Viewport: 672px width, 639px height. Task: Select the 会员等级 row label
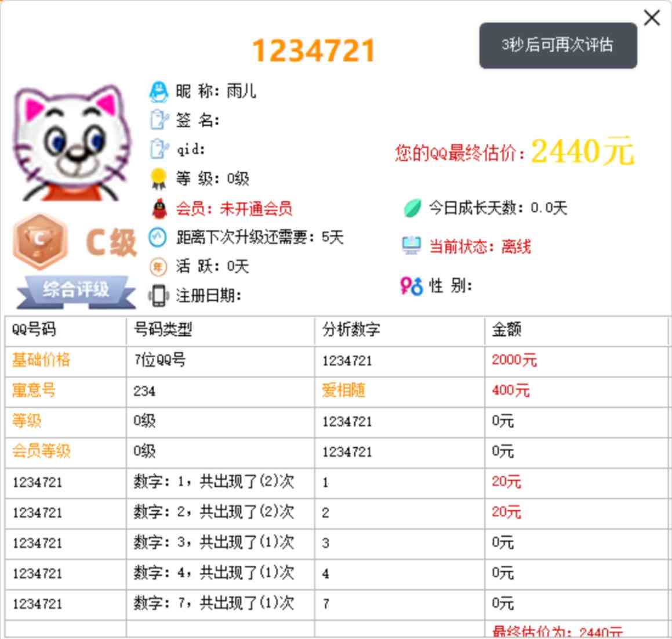point(41,451)
